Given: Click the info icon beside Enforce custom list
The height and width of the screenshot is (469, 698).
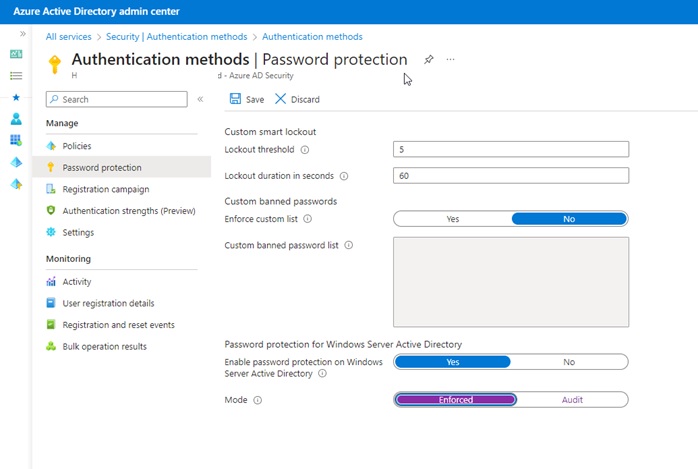Looking at the screenshot, I should click(307, 219).
